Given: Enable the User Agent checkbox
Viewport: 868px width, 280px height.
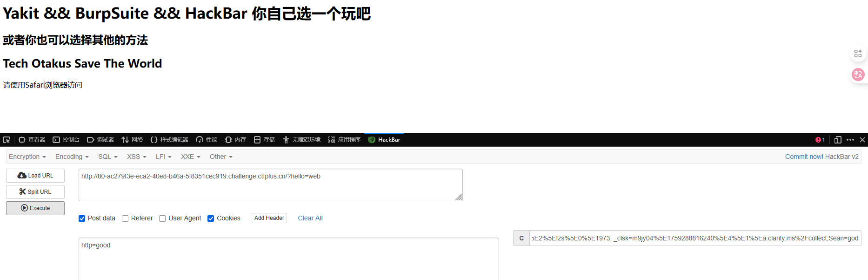Looking at the screenshot, I should (162, 219).
